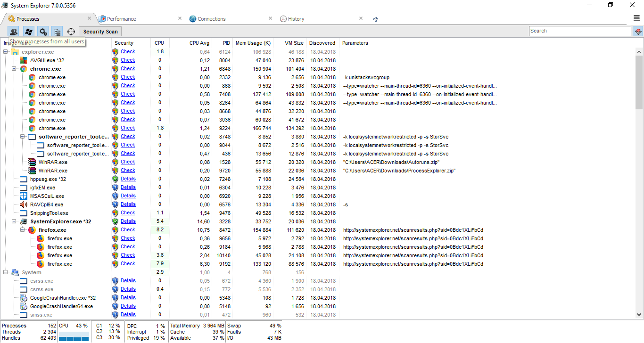This screenshot has height=343, width=644.
Task: Click the System group computer icon
Action: [x=15, y=272]
